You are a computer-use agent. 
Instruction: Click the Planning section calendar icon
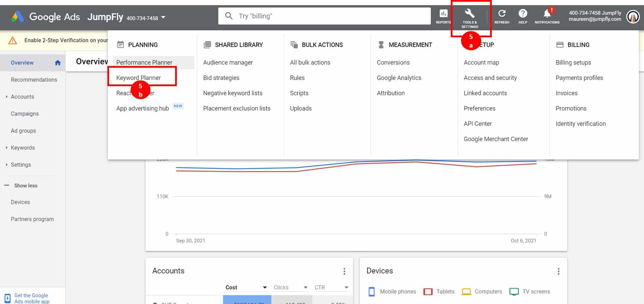(x=120, y=44)
